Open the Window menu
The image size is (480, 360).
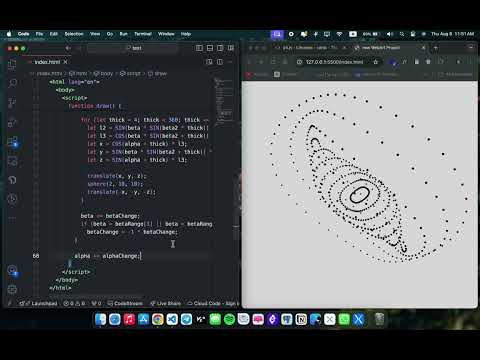point(166,34)
